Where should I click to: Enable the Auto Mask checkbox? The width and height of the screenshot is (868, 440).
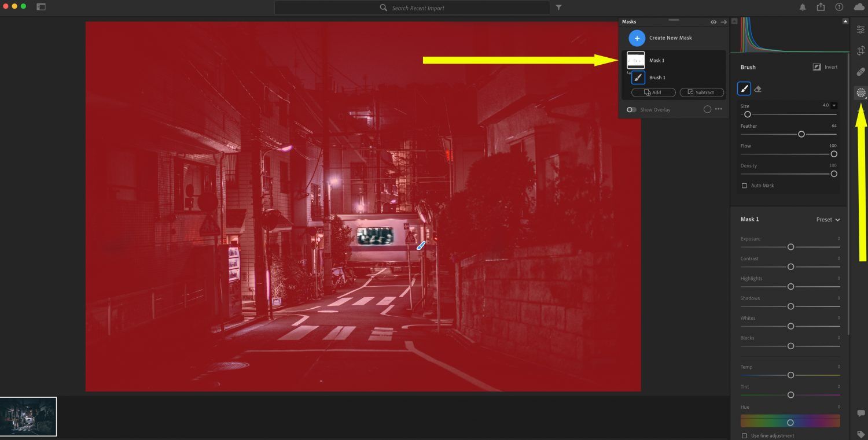click(744, 186)
